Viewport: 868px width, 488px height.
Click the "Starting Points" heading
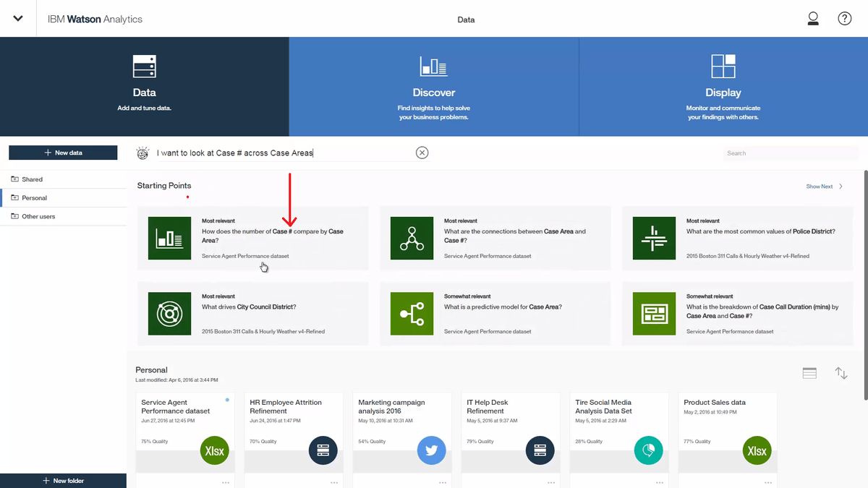(x=164, y=186)
